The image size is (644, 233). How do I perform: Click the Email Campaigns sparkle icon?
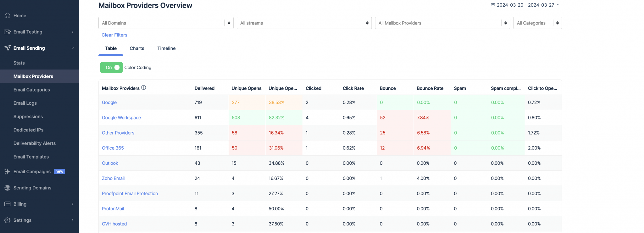coord(8,171)
